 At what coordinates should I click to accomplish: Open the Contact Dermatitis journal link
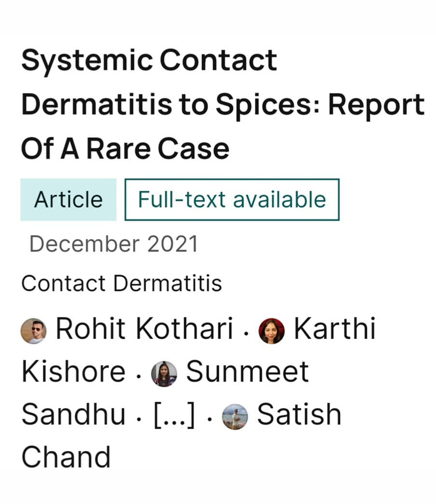[x=122, y=284]
